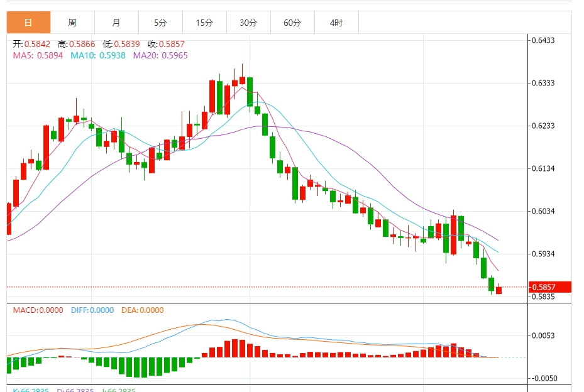Viewport: 584px width, 392px height.
Task: Click the 0.0053 MACD axis label
Action: coord(543,336)
